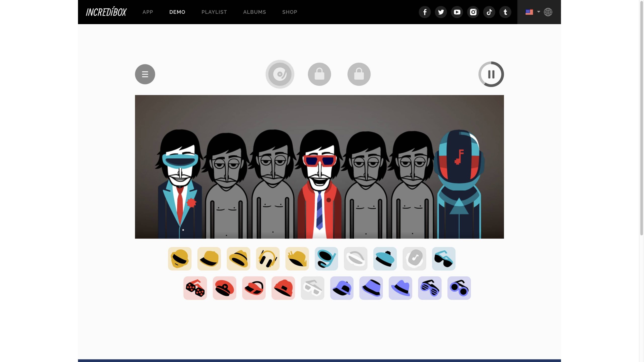This screenshot has height=362, width=644.
Task: Go to the PLAYLIST tab
Action: point(214,12)
